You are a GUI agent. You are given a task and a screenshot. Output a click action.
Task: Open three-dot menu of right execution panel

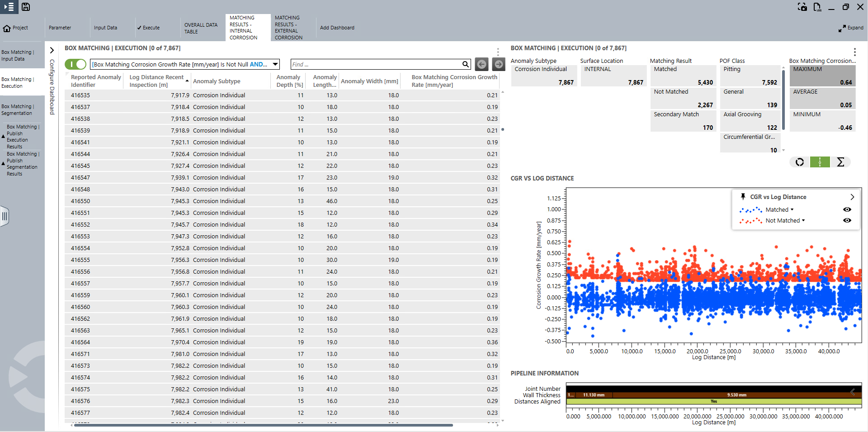coord(855,52)
